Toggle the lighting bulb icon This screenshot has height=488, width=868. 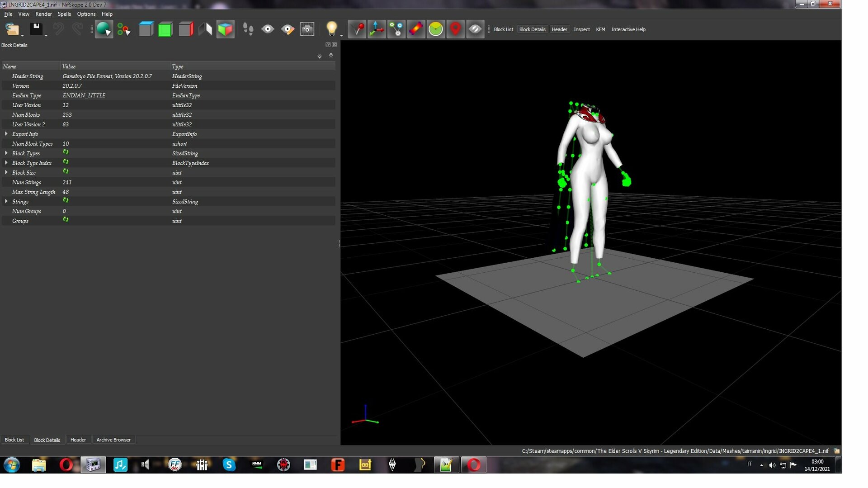pos(331,28)
